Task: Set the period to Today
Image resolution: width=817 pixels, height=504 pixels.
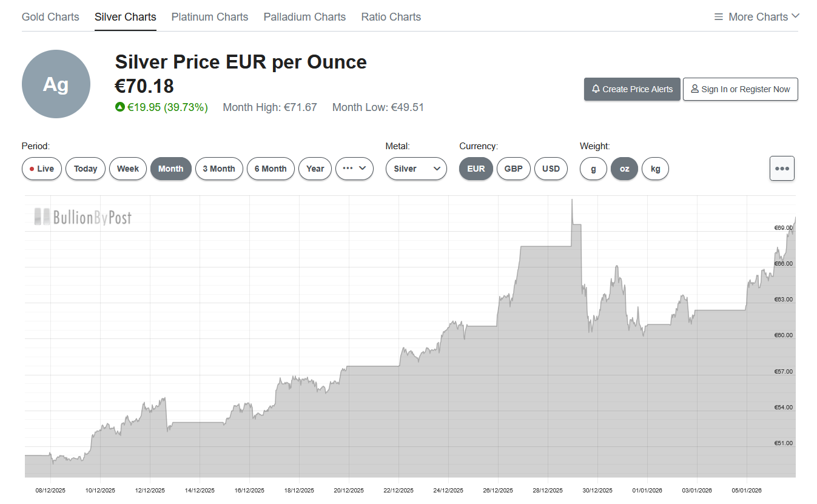Action: (86, 169)
